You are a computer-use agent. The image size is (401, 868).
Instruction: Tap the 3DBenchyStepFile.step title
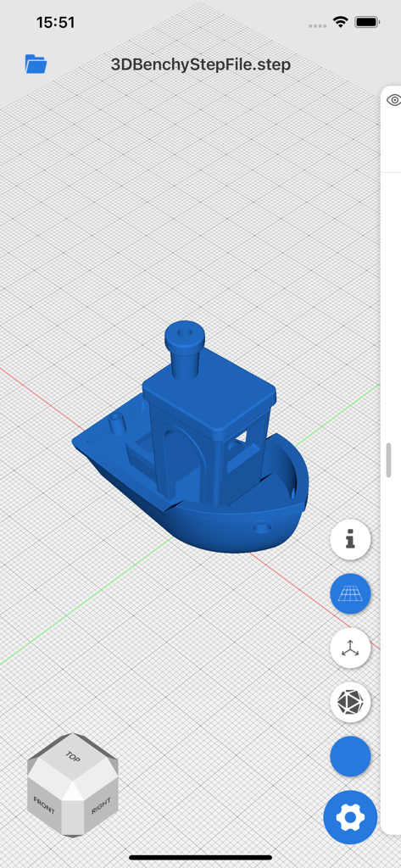pyautogui.click(x=200, y=64)
